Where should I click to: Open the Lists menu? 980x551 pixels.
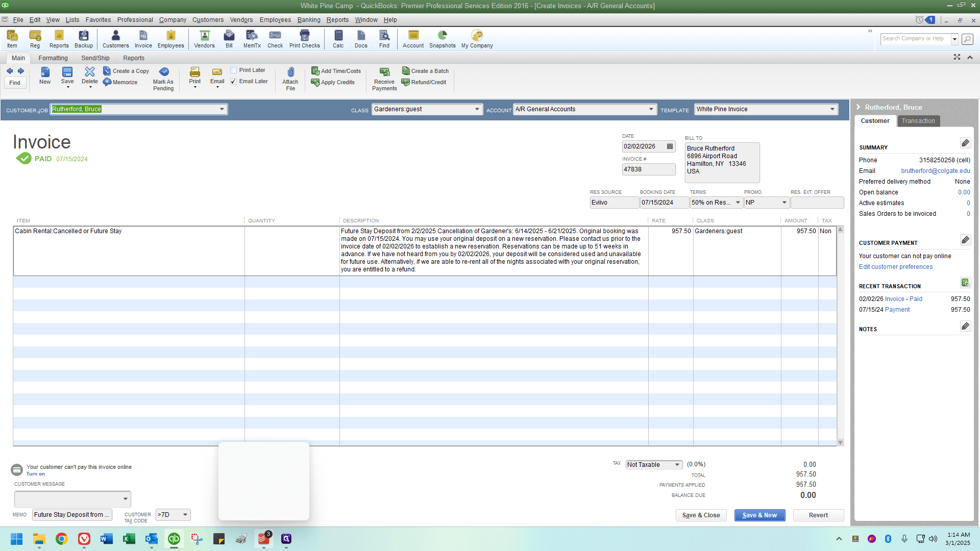tap(72, 20)
